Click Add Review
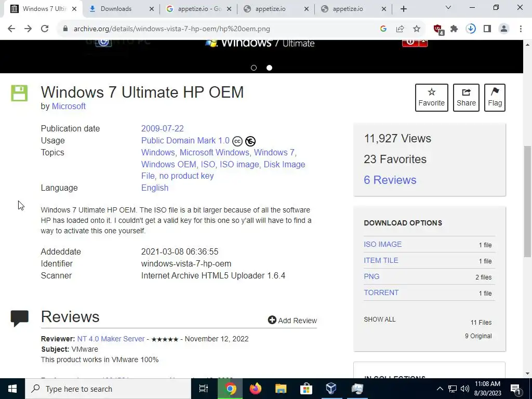The image size is (532, 399). pyautogui.click(x=292, y=320)
